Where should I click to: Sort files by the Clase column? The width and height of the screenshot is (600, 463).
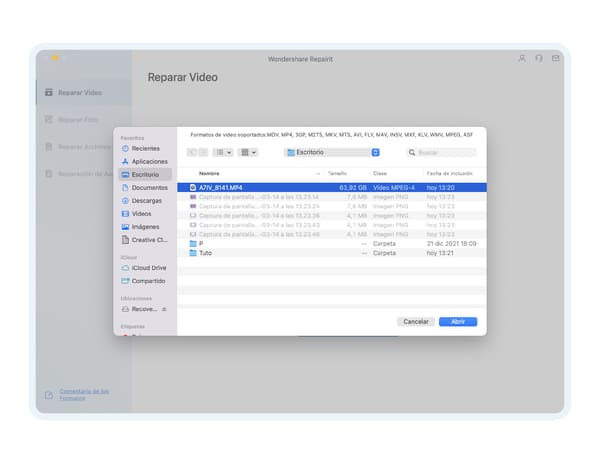[380, 173]
